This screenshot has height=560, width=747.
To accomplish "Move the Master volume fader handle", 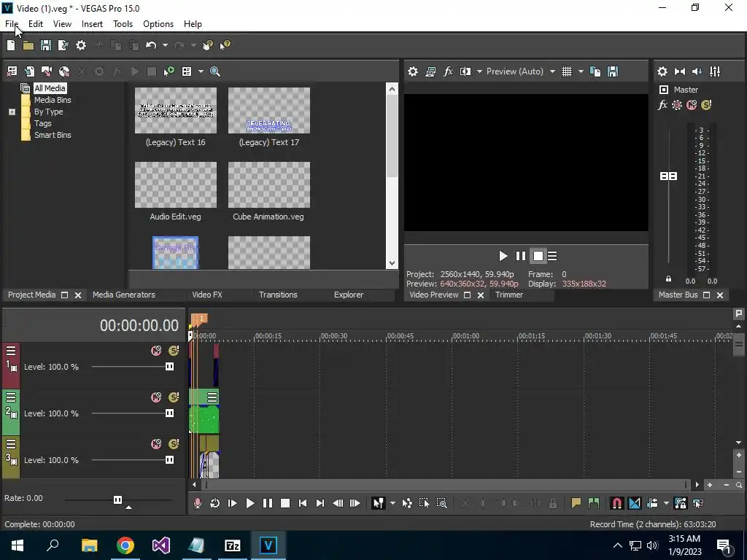I will point(668,176).
